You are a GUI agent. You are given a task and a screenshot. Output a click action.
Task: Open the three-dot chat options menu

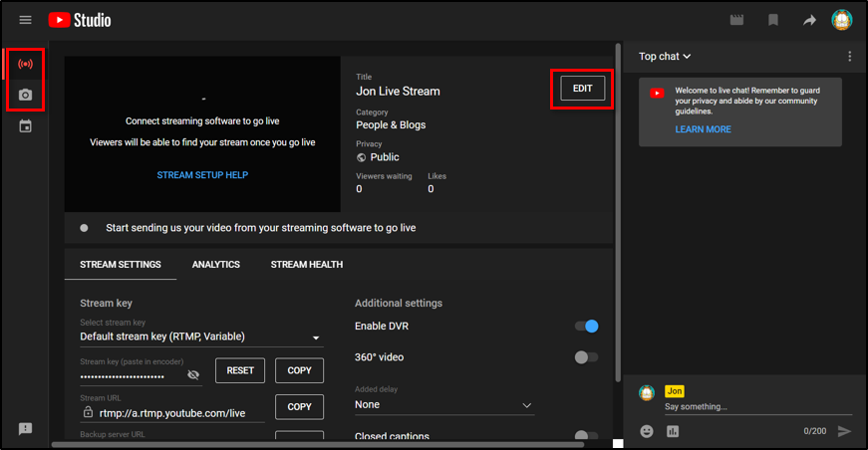(x=849, y=57)
